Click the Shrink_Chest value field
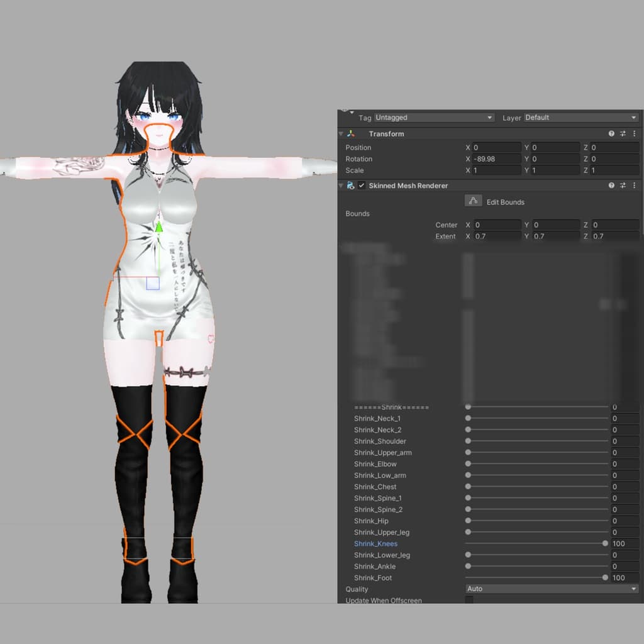Image resolution: width=644 pixels, height=644 pixels. click(625, 486)
